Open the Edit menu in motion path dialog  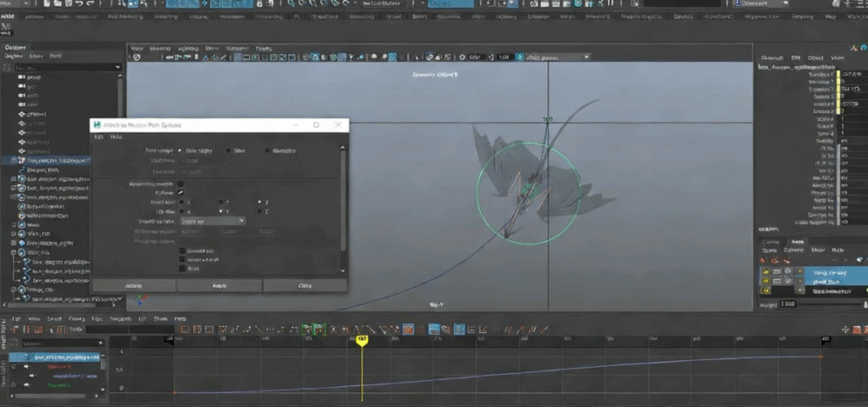pos(98,137)
